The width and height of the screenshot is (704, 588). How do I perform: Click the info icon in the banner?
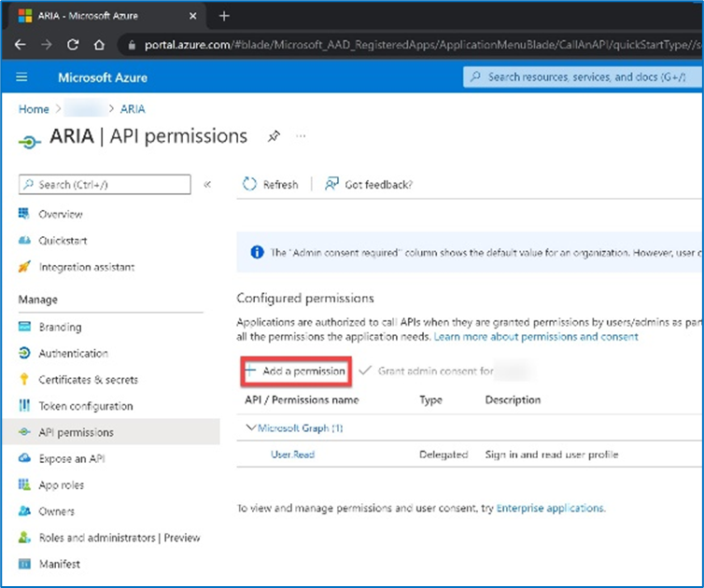click(257, 252)
